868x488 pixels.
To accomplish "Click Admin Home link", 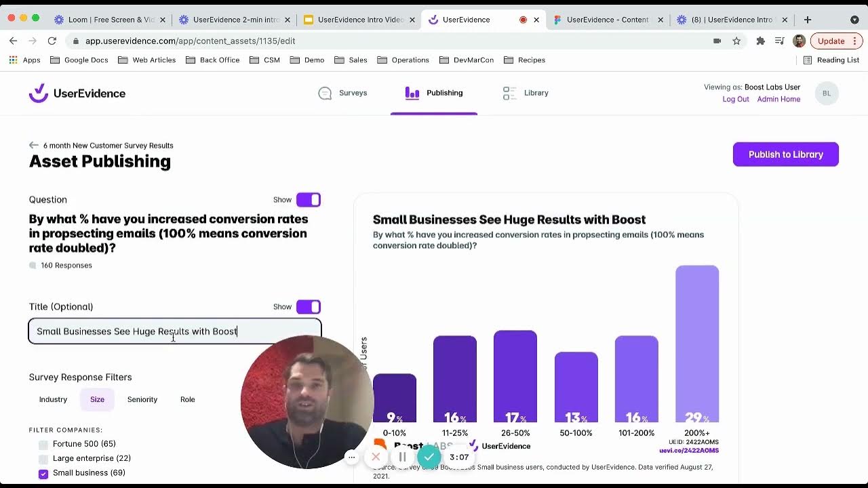I will click(778, 99).
